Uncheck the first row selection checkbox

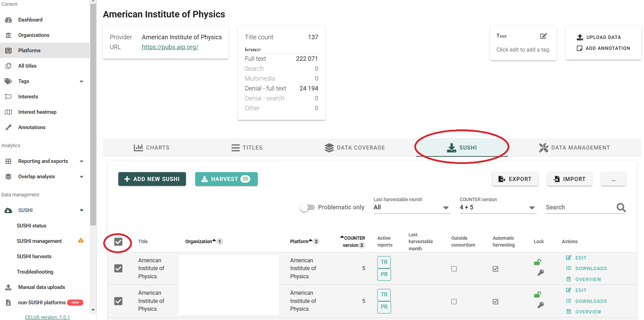coord(118,268)
